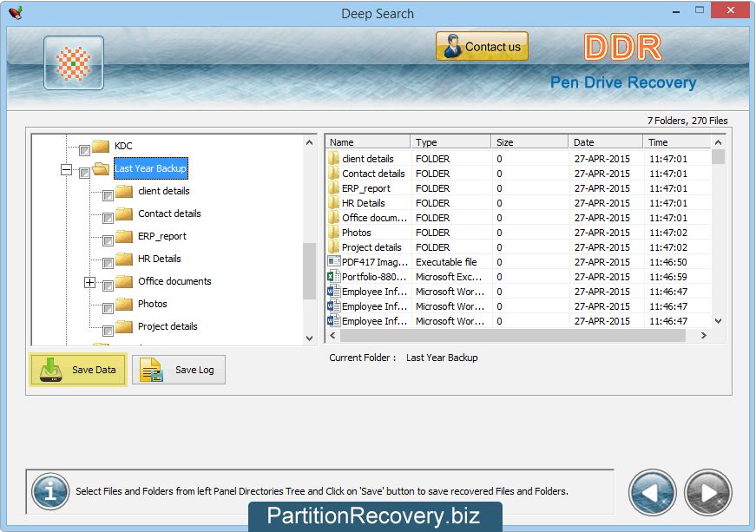Tick the client details checkbox in tree

tap(108, 195)
